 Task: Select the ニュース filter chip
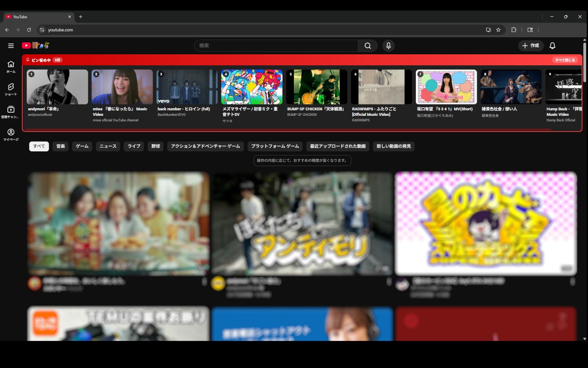coord(108,146)
